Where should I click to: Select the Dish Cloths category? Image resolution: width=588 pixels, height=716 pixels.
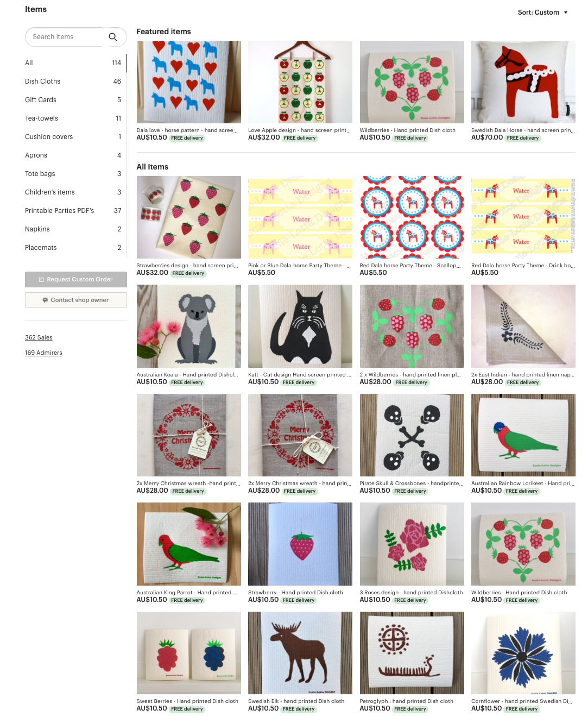[x=73, y=81]
